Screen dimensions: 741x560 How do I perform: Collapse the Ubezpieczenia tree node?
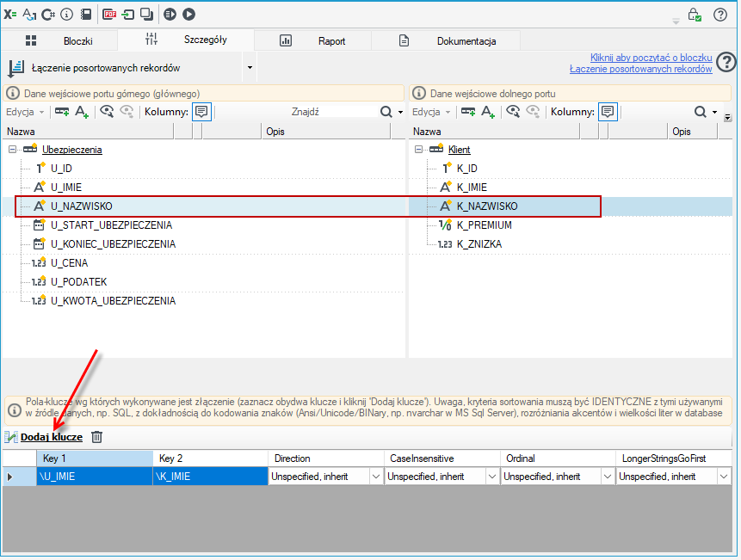pos(12,150)
